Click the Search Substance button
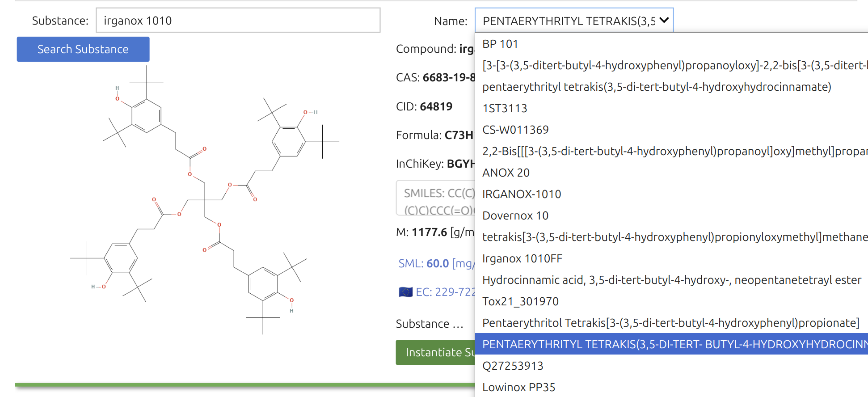The height and width of the screenshot is (397, 868). [x=83, y=49]
